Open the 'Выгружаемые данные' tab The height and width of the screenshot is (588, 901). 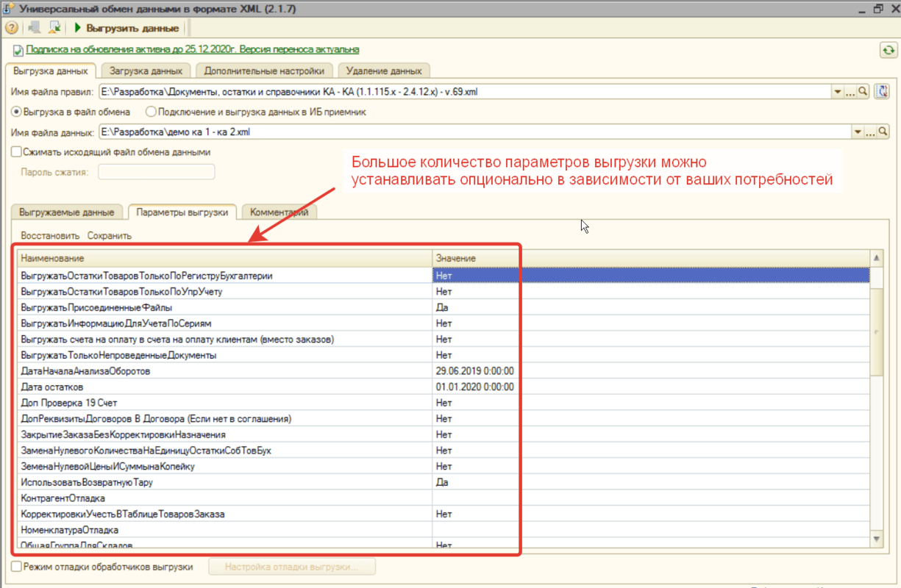coord(66,212)
